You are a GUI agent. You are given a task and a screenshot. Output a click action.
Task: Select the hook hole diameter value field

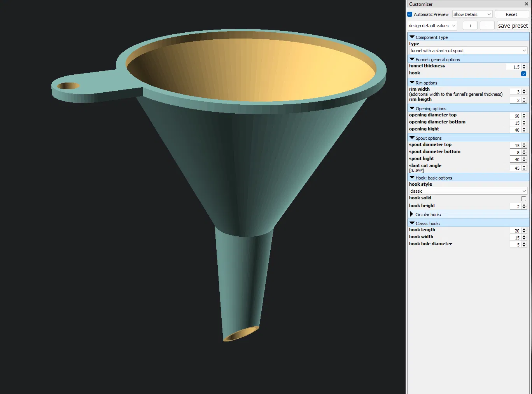pyautogui.click(x=515, y=245)
